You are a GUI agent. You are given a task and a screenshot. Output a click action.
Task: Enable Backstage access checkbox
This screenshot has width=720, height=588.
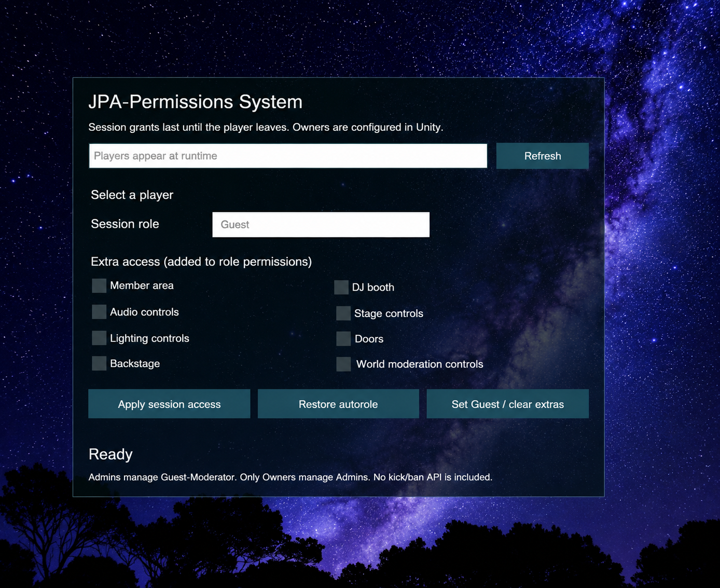[x=99, y=363]
